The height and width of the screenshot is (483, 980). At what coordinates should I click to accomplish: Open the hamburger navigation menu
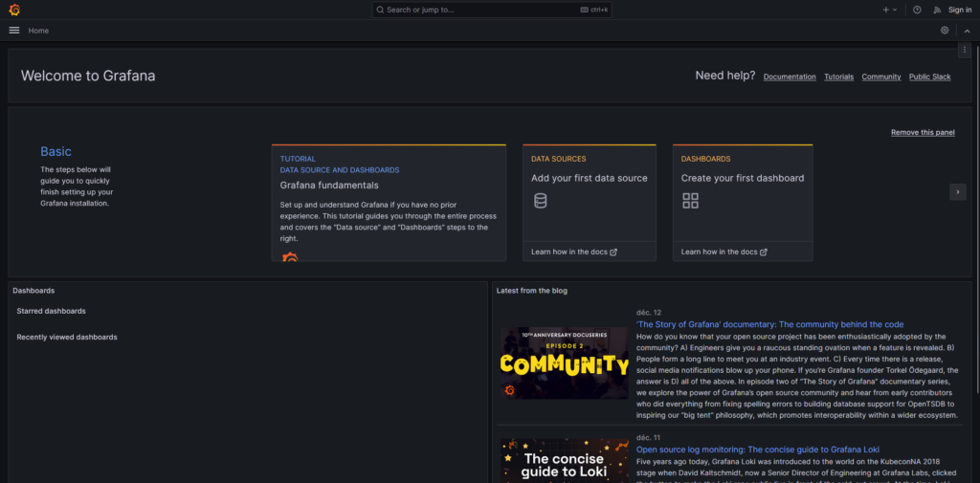(x=14, y=30)
